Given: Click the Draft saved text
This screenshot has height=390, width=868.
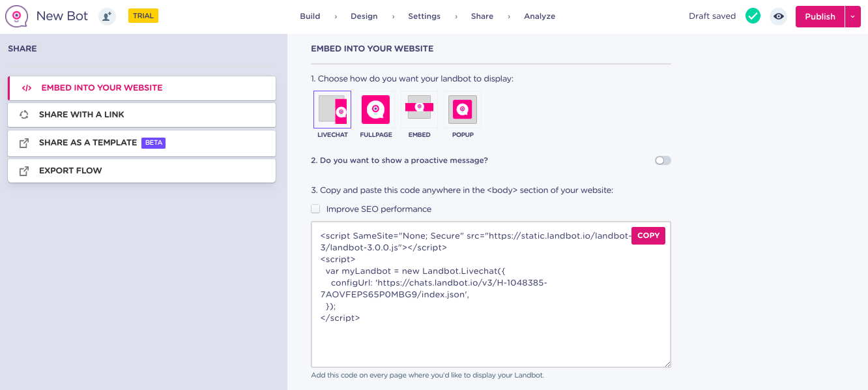Looking at the screenshot, I should click(712, 16).
